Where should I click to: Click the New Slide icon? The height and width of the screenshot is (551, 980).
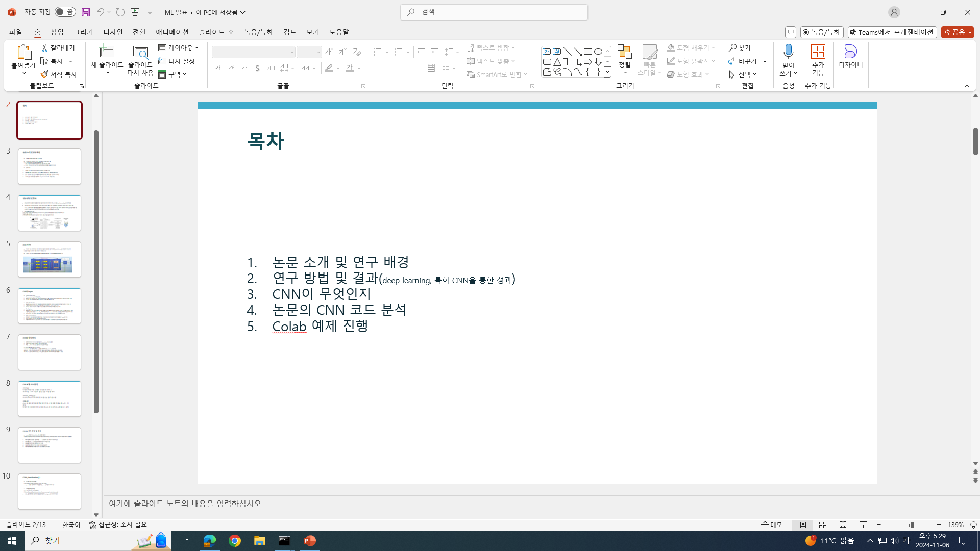[107, 52]
